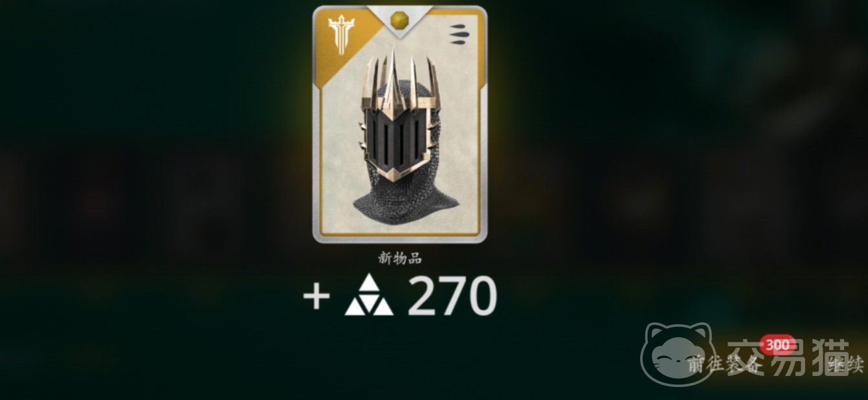Click the 交易猫 watermark text
The height and width of the screenshot is (400, 868).
(786, 357)
